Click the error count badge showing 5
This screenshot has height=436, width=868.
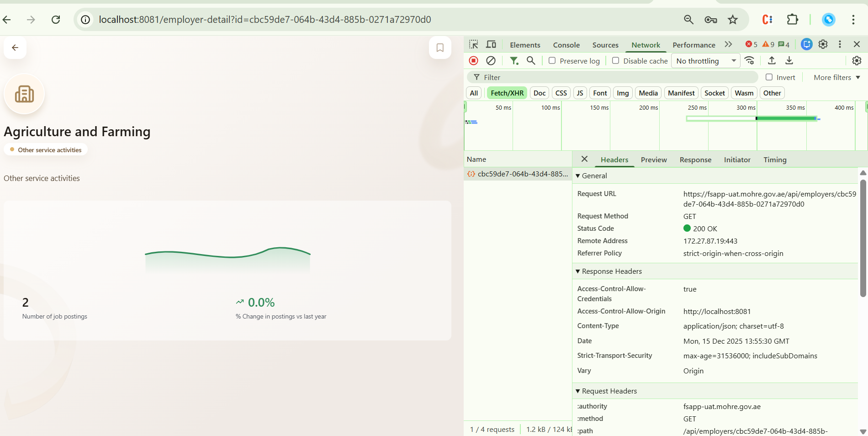click(x=751, y=44)
